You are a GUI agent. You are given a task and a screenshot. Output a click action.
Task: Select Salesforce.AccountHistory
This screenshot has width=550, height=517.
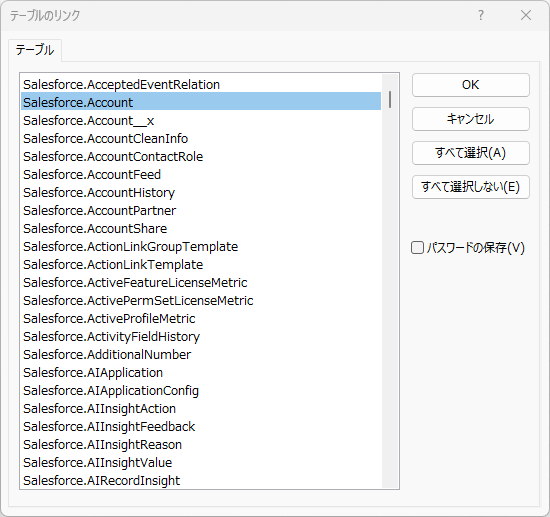[x=201, y=193]
